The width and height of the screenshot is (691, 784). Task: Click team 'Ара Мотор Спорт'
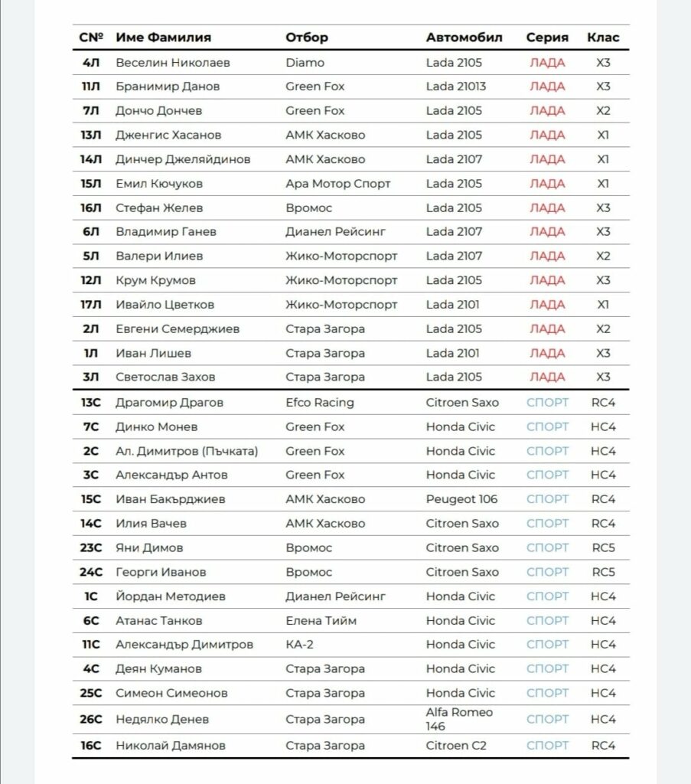pos(337,184)
